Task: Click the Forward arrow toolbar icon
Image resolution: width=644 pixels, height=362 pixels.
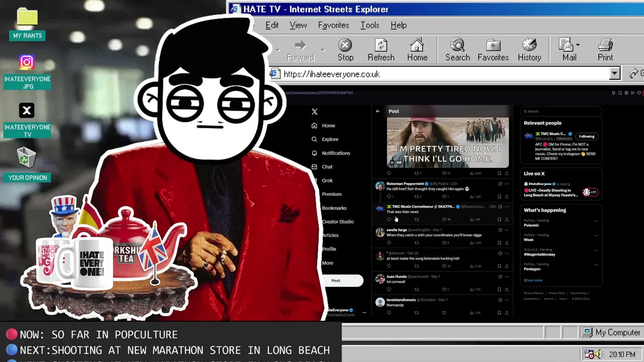Action: tap(300, 46)
